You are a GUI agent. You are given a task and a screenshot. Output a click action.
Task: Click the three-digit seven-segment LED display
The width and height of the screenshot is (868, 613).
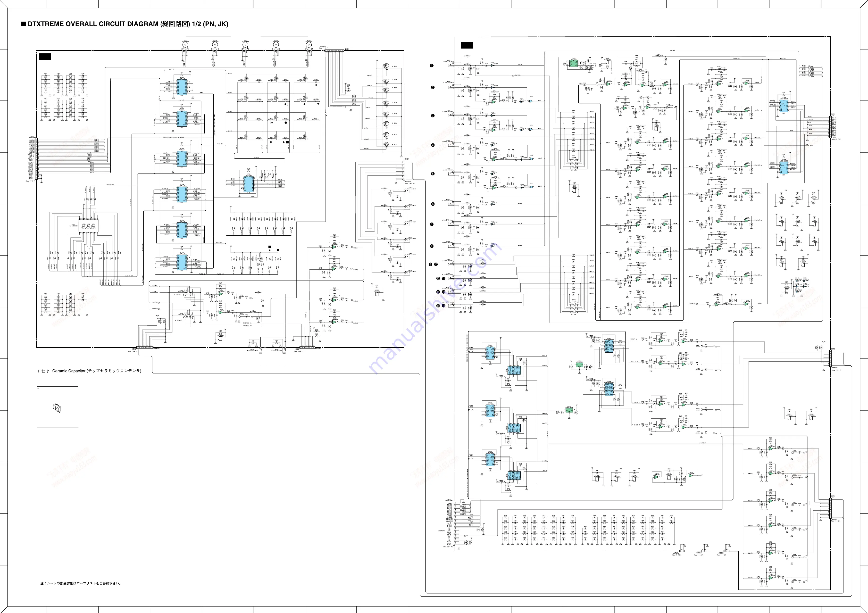tap(89, 226)
